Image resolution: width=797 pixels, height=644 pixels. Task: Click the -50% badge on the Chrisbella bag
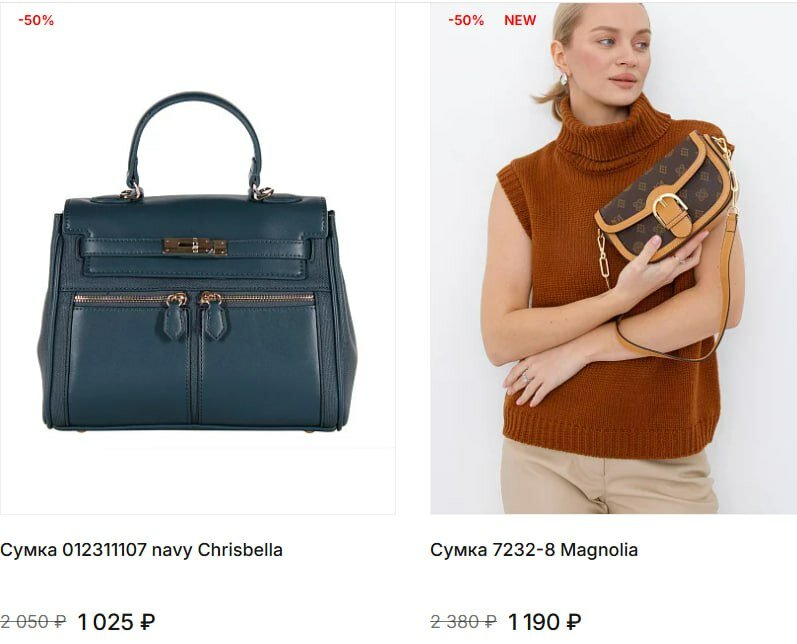click(36, 20)
